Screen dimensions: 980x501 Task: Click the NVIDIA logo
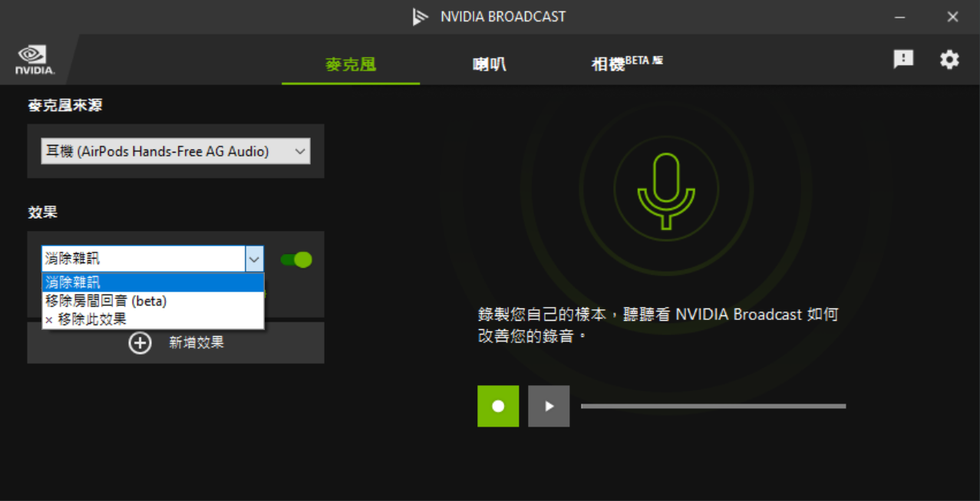point(35,60)
